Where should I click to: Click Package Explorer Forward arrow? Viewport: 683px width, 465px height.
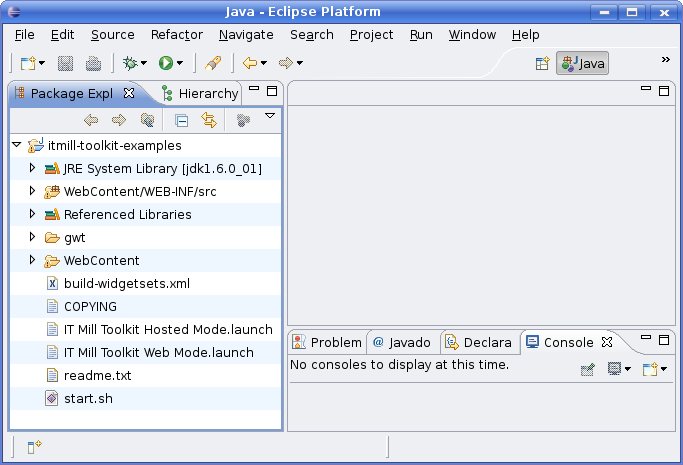click(x=118, y=120)
